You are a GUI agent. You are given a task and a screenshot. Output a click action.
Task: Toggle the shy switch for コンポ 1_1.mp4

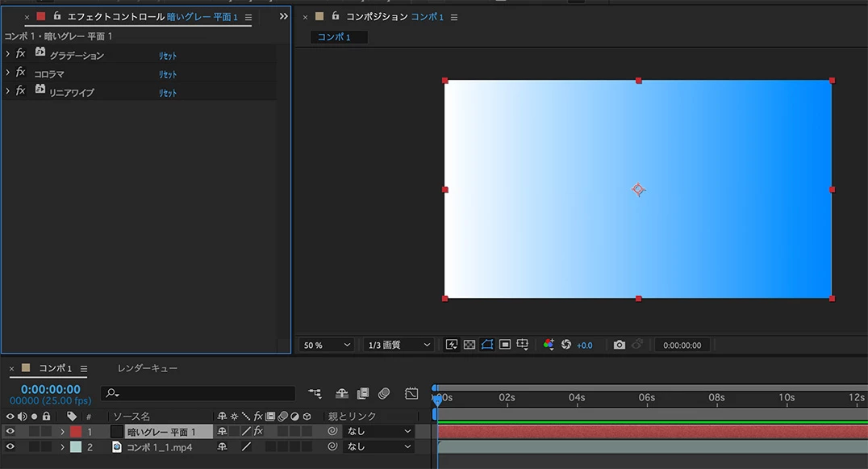pyautogui.click(x=222, y=446)
